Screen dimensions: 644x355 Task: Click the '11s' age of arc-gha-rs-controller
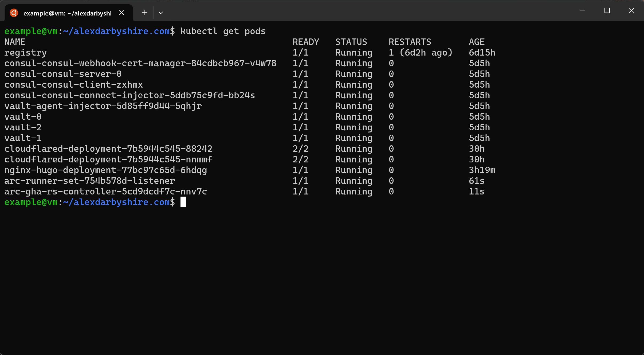tap(477, 192)
